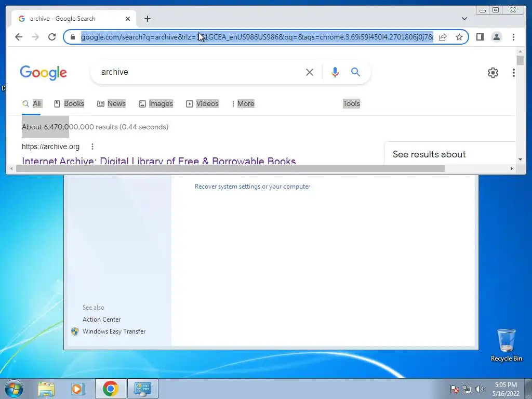Image resolution: width=532 pixels, height=399 pixels.
Task: Open Google apps dots beside gear
Action: pos(514,72)
